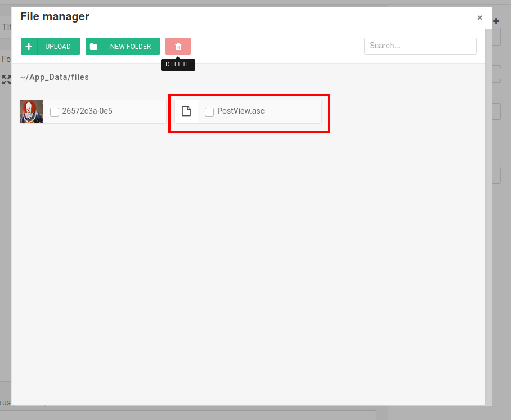Click the dialog's vertical scrollbar
This screenshot has height=420, width=511.
click(487, 225)
